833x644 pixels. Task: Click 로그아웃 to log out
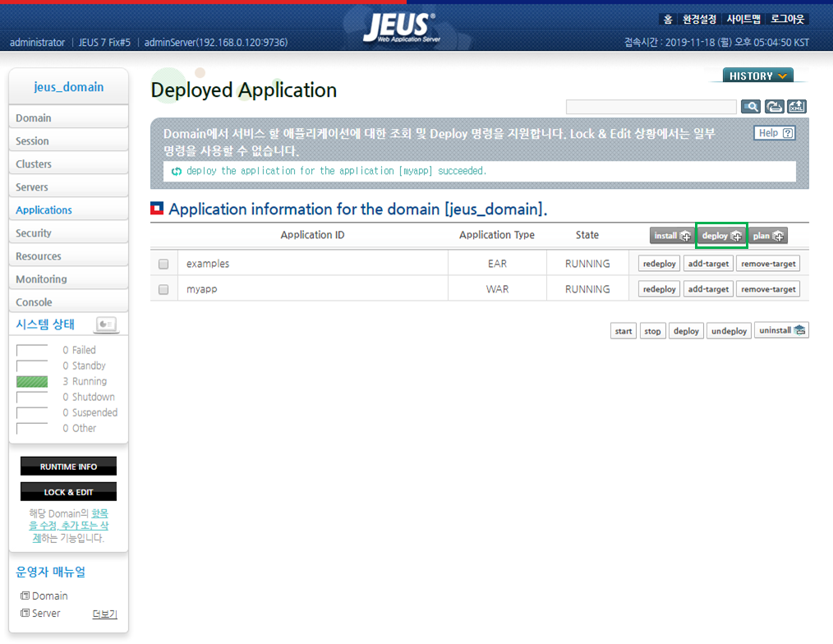click(788, 19)
